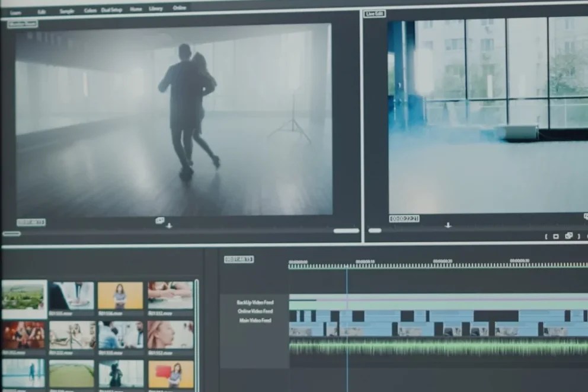Open the Library menu

point(156,9)
